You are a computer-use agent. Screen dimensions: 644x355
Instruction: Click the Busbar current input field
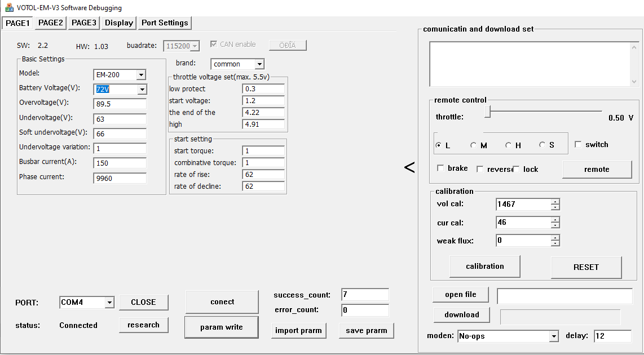[x=120, y=163]
